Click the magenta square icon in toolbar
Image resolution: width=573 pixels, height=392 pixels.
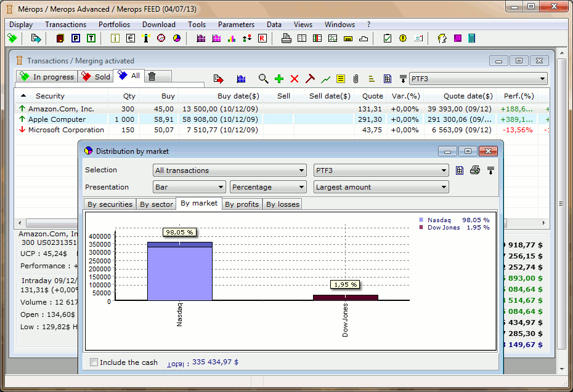[x=458, y=38]
